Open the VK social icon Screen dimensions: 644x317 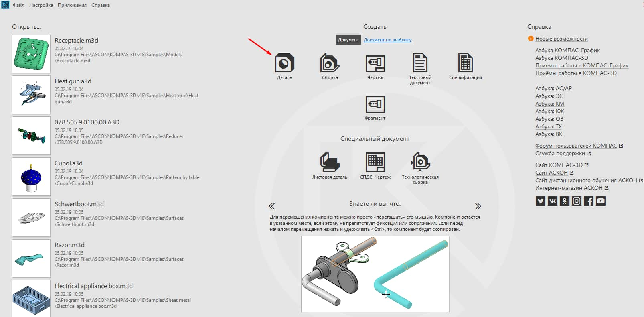pos(553,201)
